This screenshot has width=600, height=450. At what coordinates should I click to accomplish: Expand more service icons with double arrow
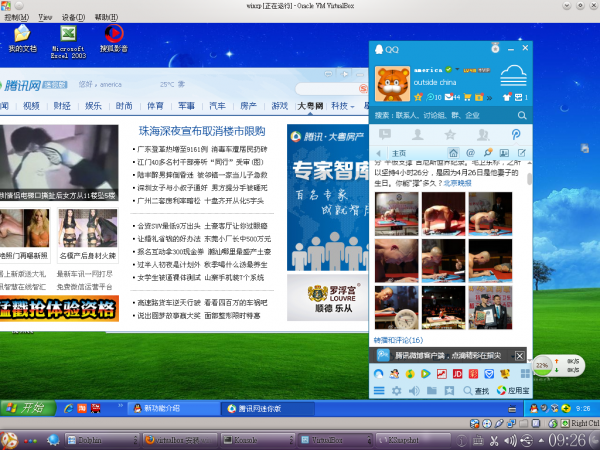tap(489, 98)
